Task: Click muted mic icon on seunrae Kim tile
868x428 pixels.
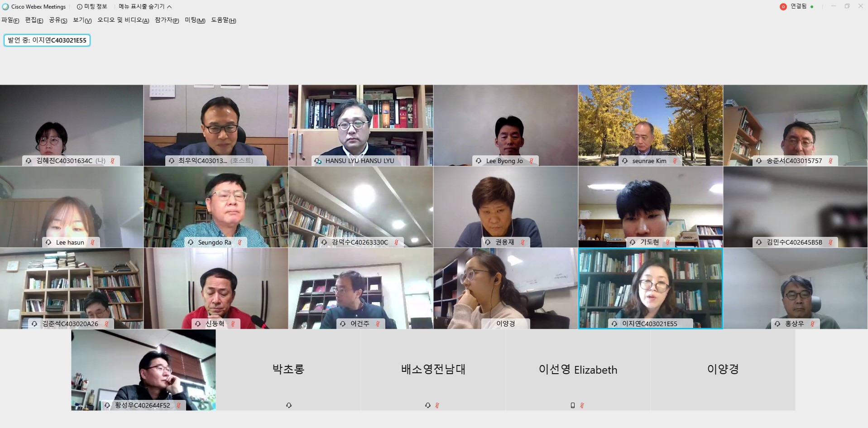Action: 675,161
